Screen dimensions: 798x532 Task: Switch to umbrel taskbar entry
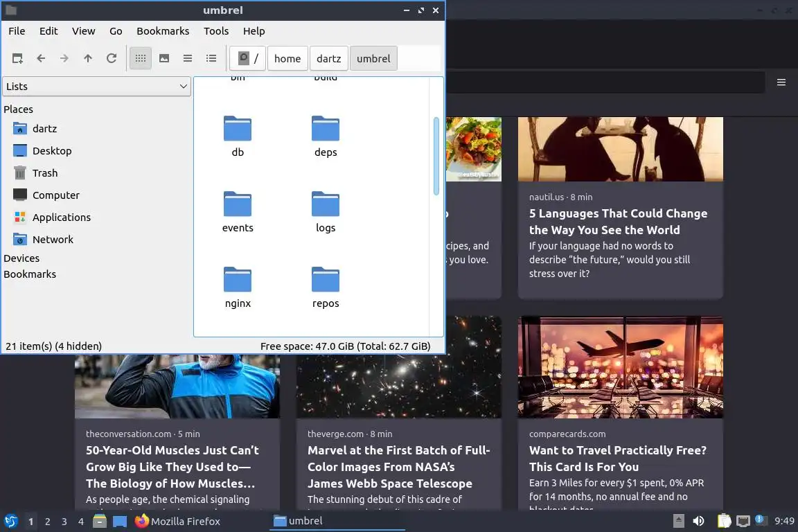pos(337,522)
